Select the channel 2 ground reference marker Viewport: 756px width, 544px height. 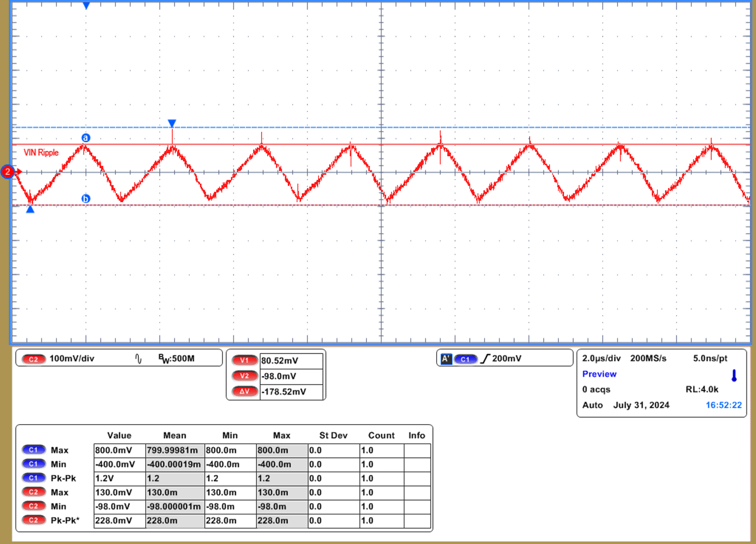8,172
